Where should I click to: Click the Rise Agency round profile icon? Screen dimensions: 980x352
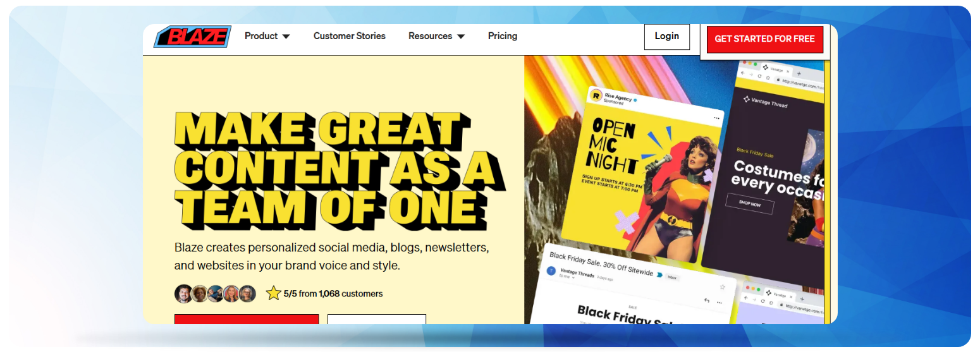tap(596, 96)
